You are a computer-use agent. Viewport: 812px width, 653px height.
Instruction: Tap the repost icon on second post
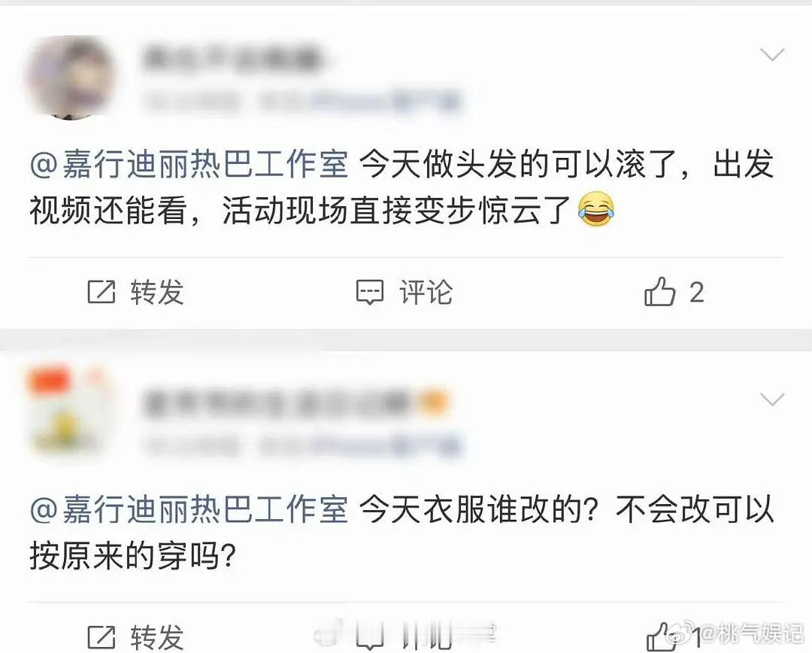(101, 637)
